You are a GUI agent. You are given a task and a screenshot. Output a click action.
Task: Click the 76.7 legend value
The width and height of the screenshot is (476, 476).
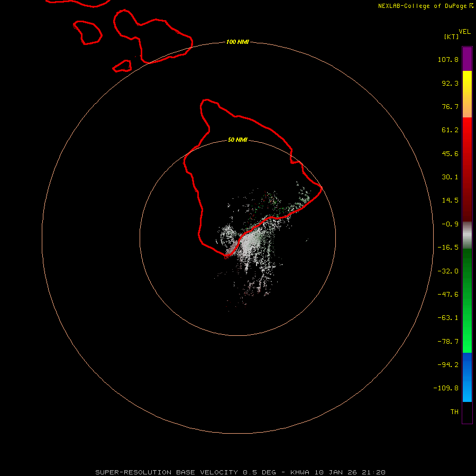(450, 106)
